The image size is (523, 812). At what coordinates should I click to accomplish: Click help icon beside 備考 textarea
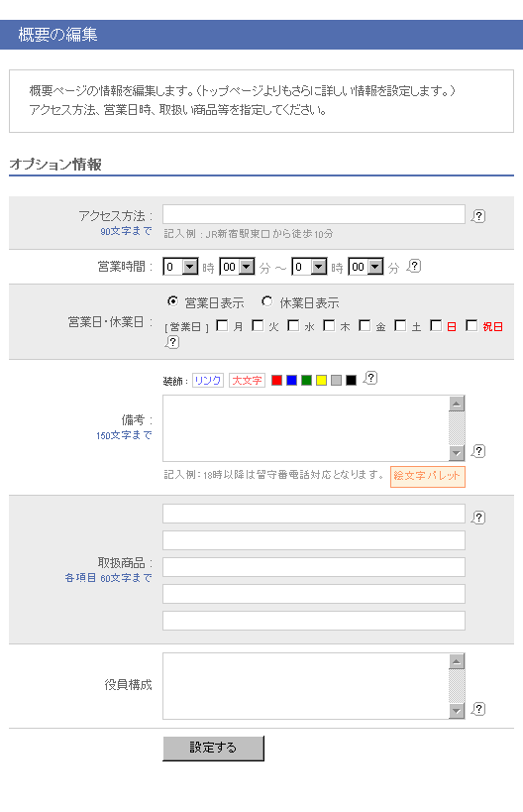pos(478,451)
